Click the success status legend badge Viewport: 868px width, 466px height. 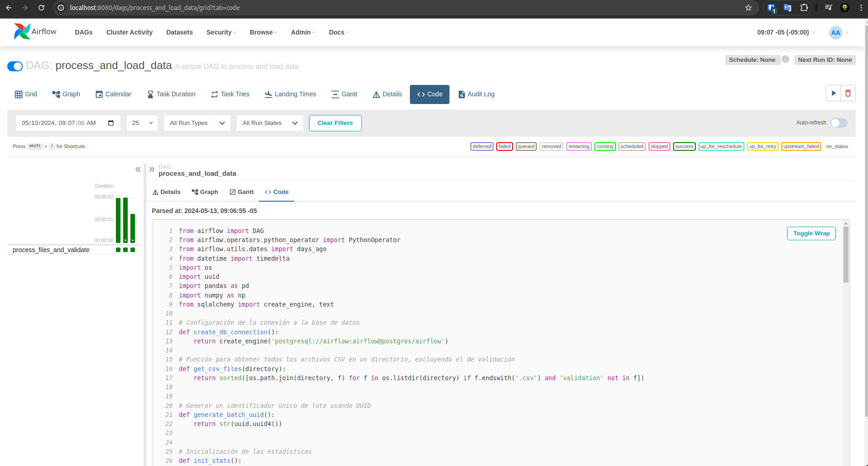(684, 146)
